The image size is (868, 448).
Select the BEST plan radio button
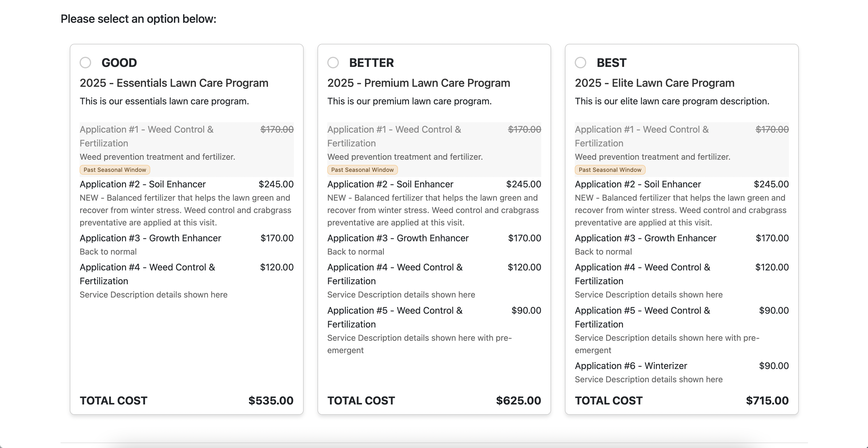tap(580, 63)
